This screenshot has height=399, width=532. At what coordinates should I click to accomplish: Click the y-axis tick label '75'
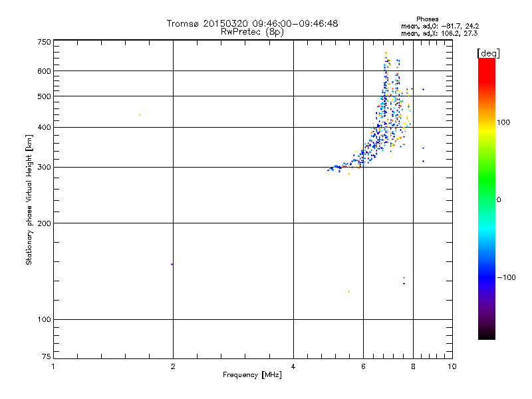tap(47, 356)
